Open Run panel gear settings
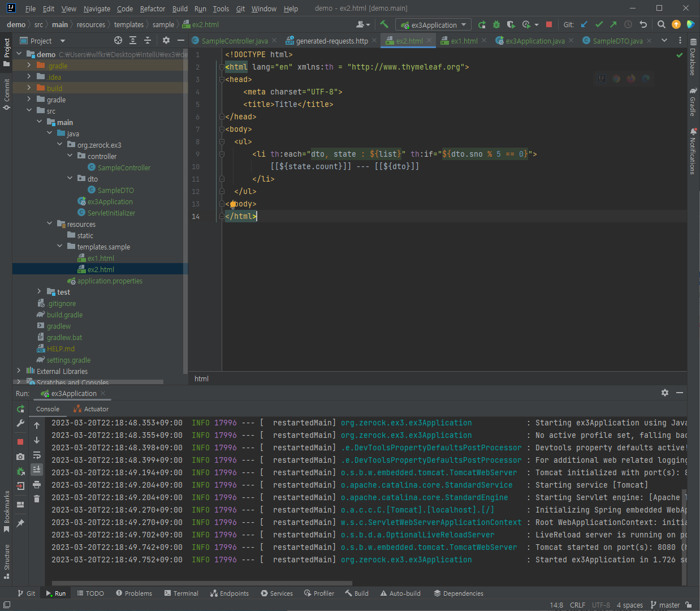700x611 pixels. [x=665, y=393]
